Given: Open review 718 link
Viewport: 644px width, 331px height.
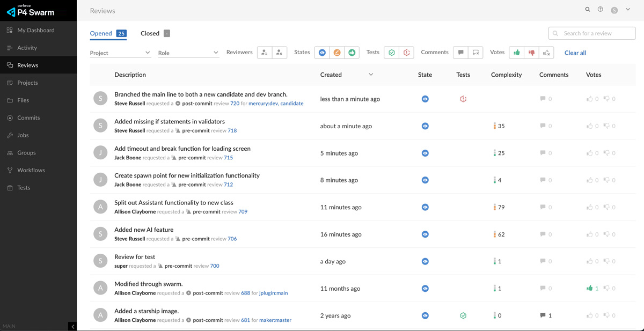Looking at the screenshot, I should (232, 130).
